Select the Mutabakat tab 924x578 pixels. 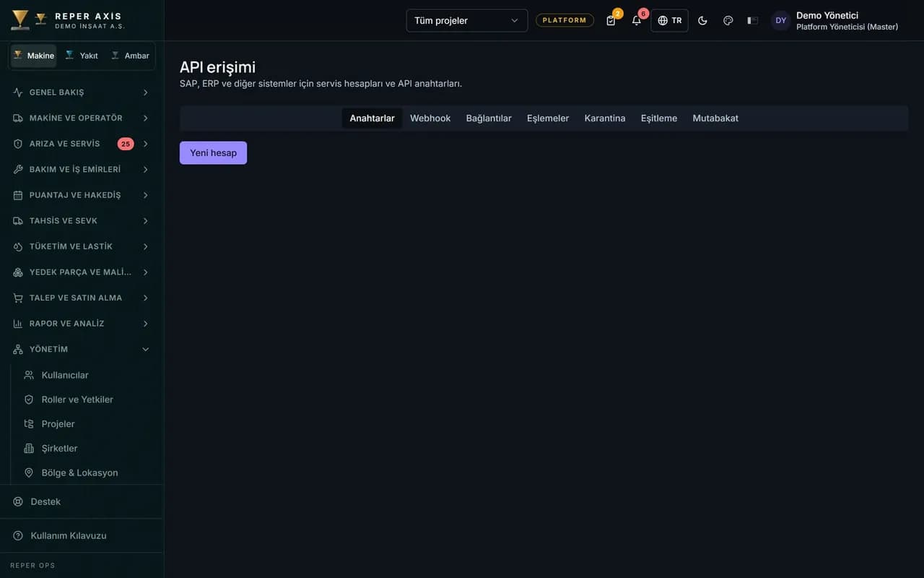click(715, 118)
